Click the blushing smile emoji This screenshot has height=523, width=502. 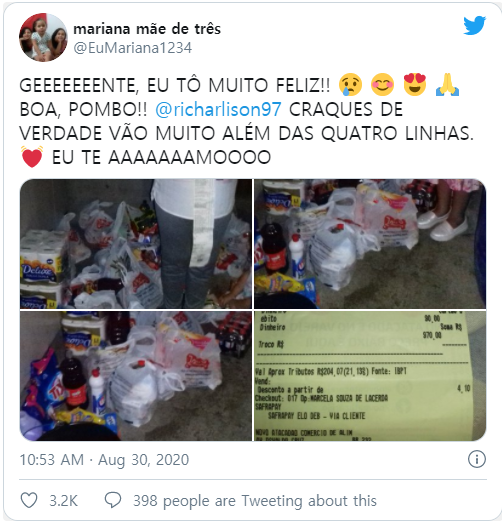click(x=383, y=85)
